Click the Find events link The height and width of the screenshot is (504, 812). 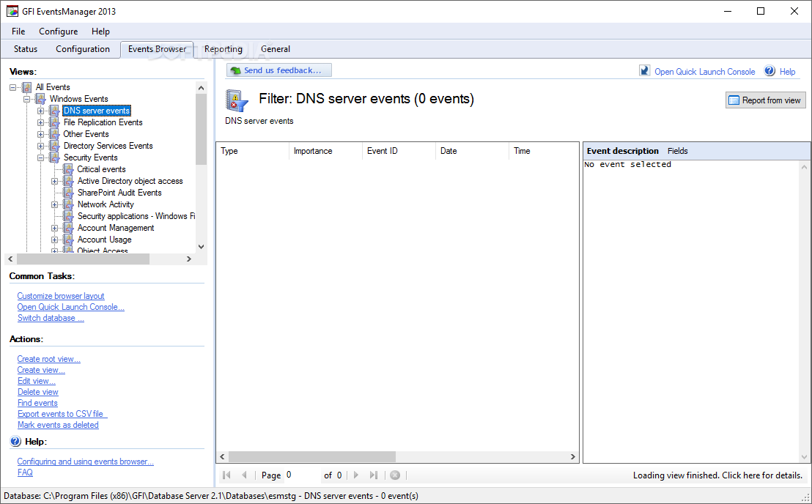(x=37, y=403)
